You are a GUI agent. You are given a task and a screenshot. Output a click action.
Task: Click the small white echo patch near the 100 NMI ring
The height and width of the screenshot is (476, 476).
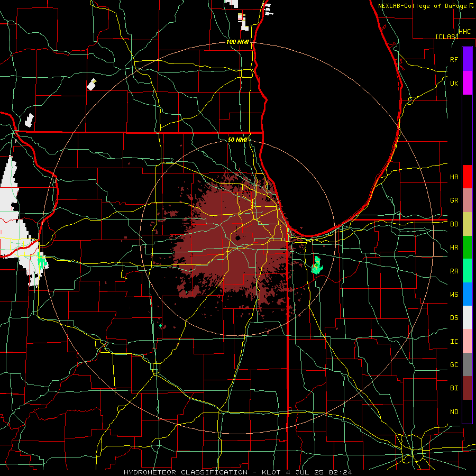pos(91,85)
